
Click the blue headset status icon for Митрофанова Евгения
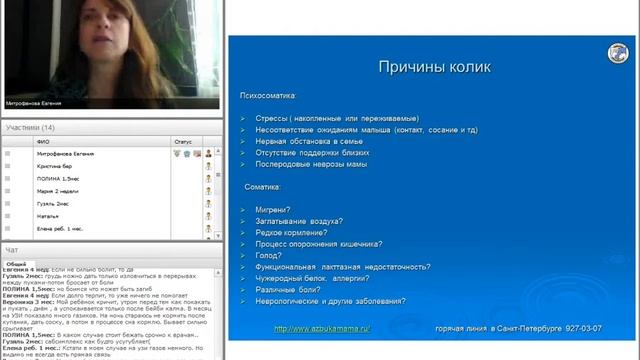point(187,154)
